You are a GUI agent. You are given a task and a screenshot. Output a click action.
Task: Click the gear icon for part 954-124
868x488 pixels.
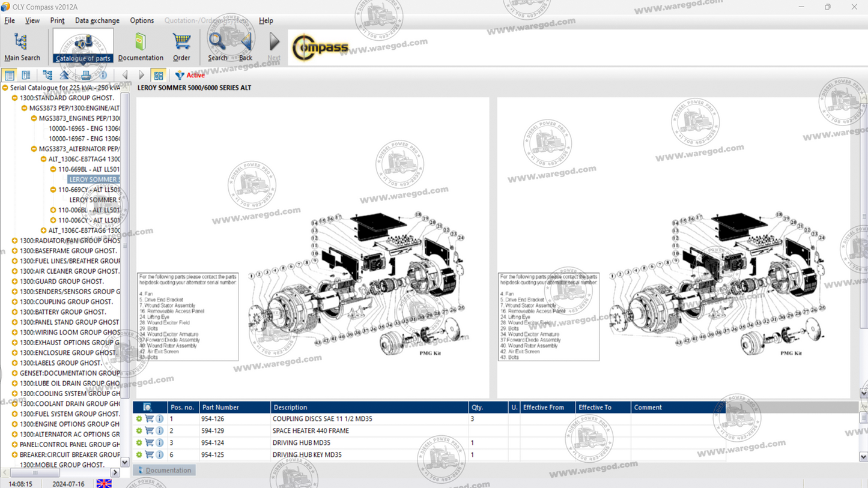tap(139, 443)
